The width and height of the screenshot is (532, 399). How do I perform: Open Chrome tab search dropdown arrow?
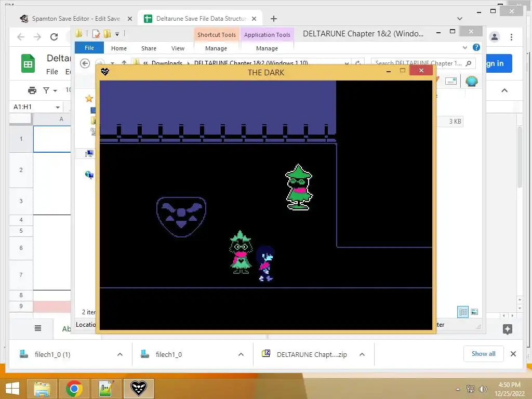[x=460, y=19]
